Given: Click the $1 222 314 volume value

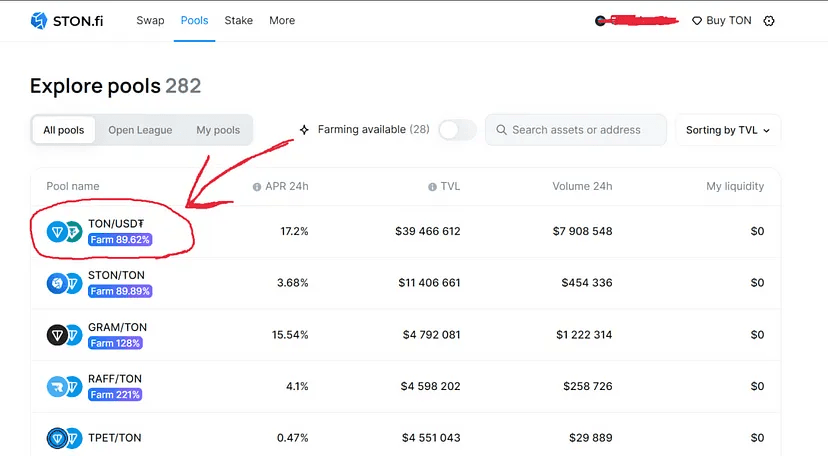Looking at the screenshot, I should [x=584, y=335].
